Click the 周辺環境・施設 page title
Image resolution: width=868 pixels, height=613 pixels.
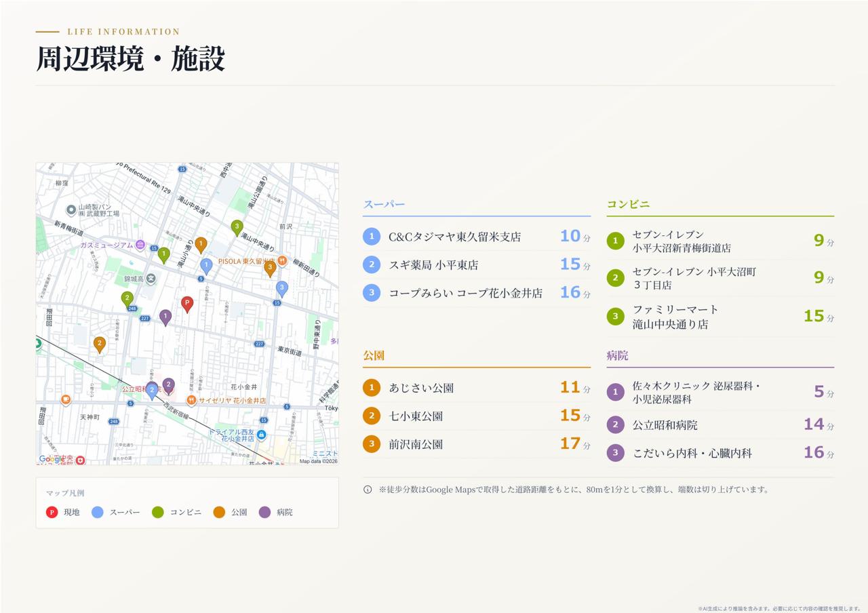(x=130, y=59)
